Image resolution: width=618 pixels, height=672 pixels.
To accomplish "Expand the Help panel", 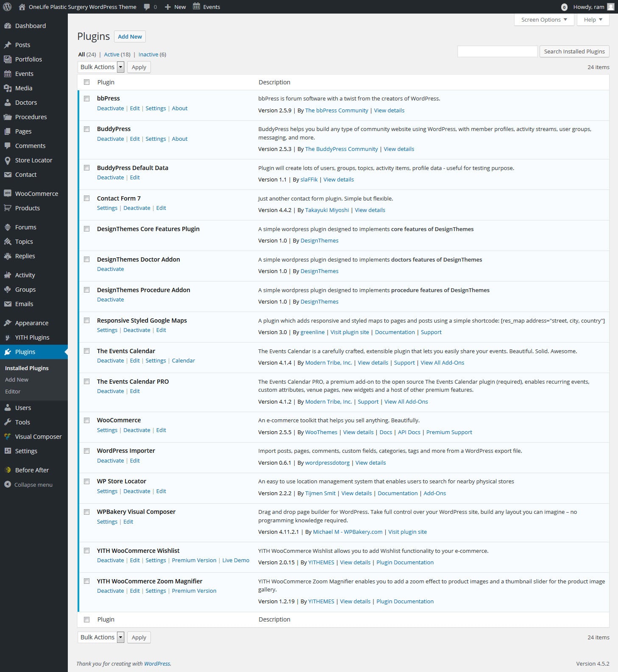I will pyautogui.click(x=593, y=20).
